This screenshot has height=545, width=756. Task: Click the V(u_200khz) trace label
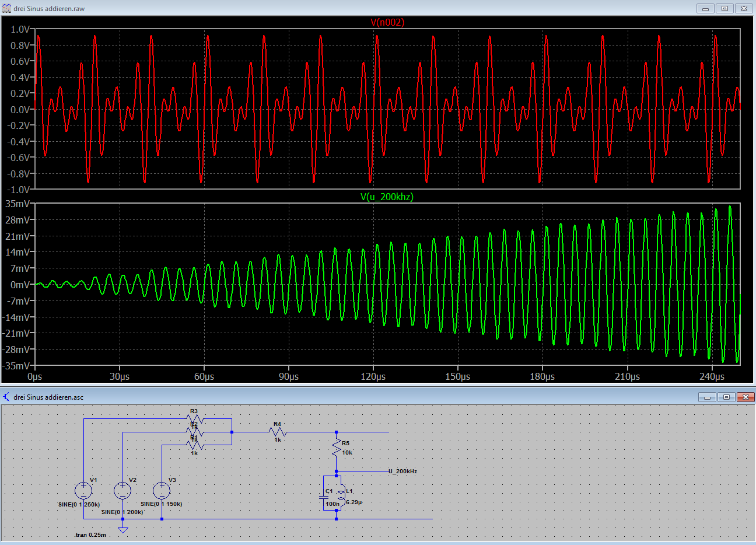[387, 197]
